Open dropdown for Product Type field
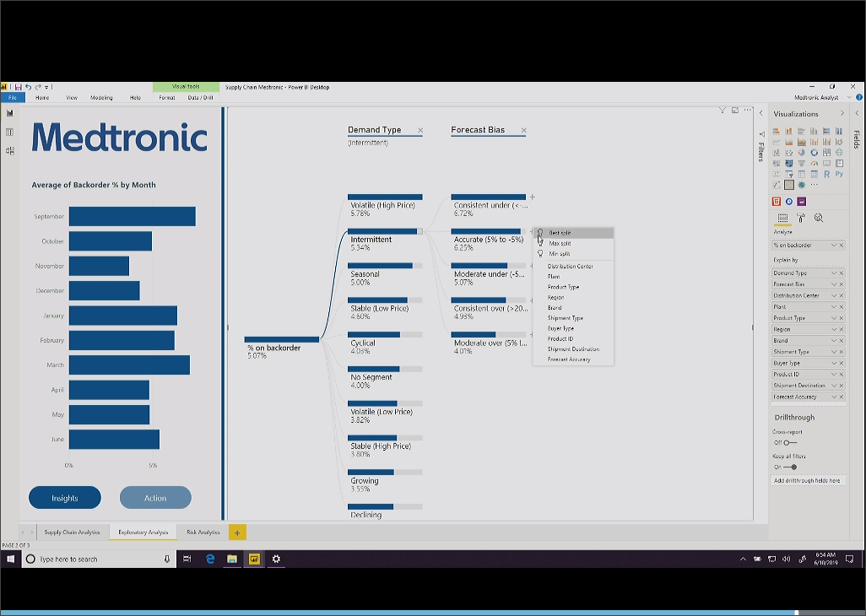Viewport: 866px width, 616px height. pos(834,318)
